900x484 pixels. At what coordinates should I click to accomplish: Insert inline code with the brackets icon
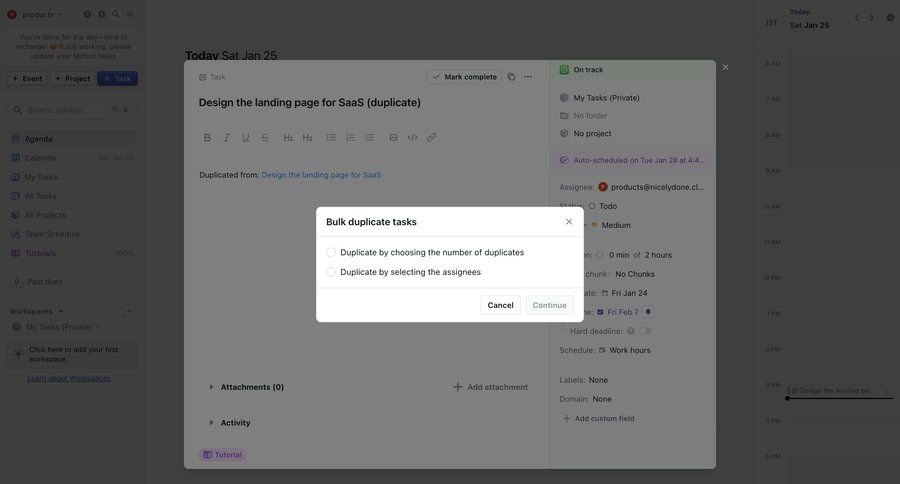pos(412,137)
